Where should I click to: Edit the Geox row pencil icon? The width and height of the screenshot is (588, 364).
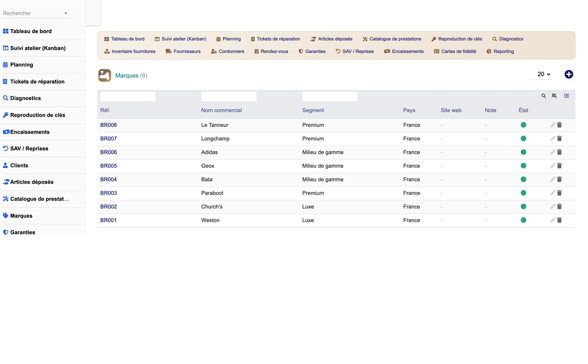coord(553,166)
